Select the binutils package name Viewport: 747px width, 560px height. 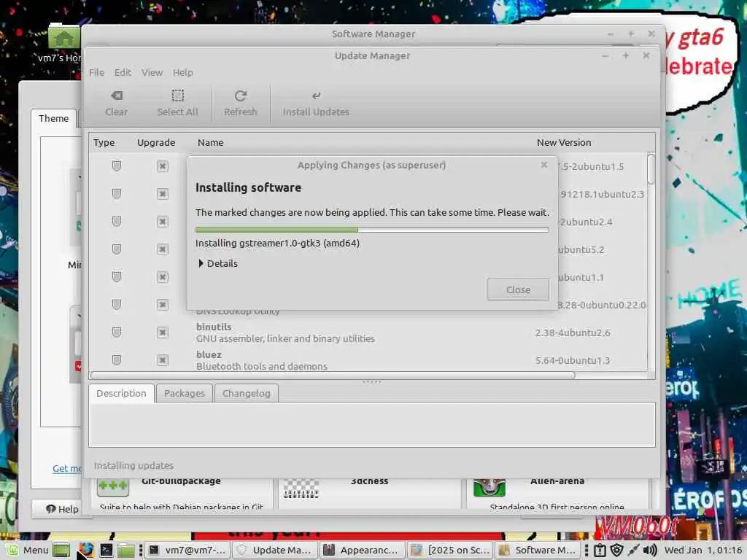coord(214,327)
